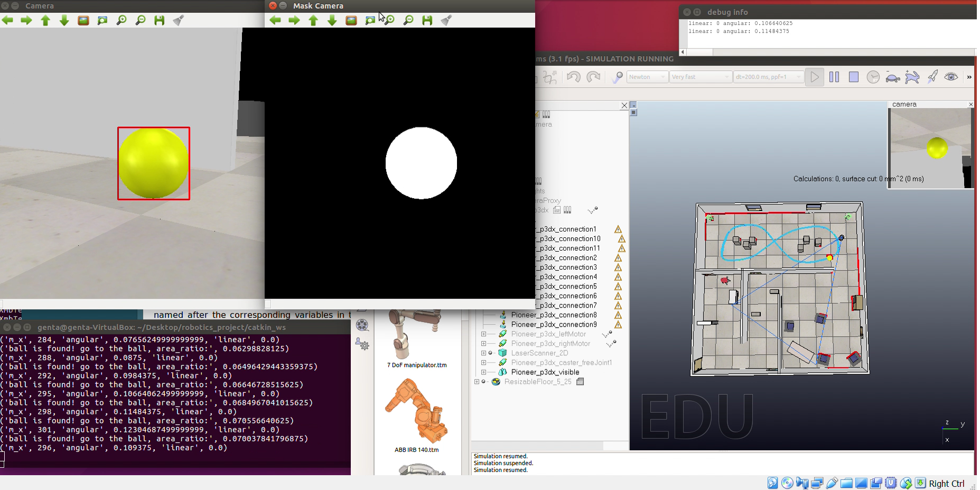Click the save icon in Mask Camera toolbar
The height and width of the screenshot is (490, 980).
click(x=427, y=21)
